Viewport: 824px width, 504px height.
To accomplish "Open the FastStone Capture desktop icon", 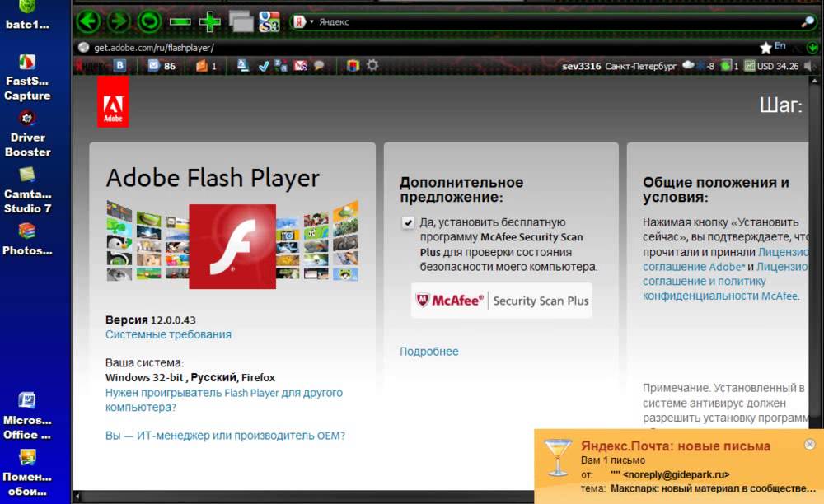I will (27, 77).
